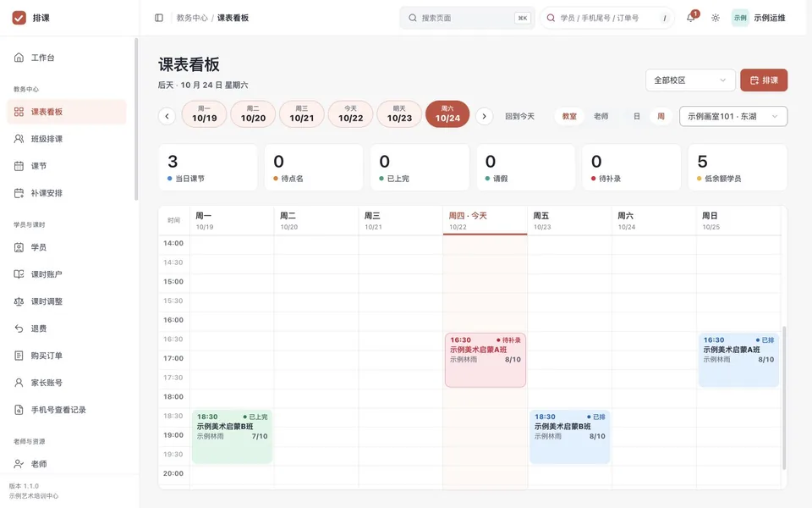Expand the 全部校区 campus dropdown
Image resolution: width=812 pixels, height=508 pixels.
tap(690, 80)
